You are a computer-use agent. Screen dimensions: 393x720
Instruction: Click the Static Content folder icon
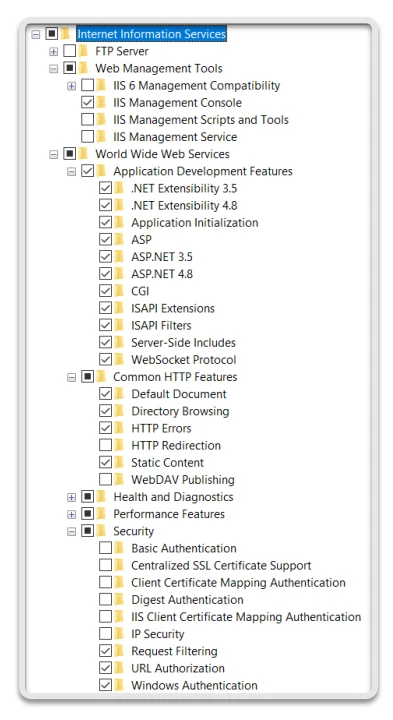119,462
